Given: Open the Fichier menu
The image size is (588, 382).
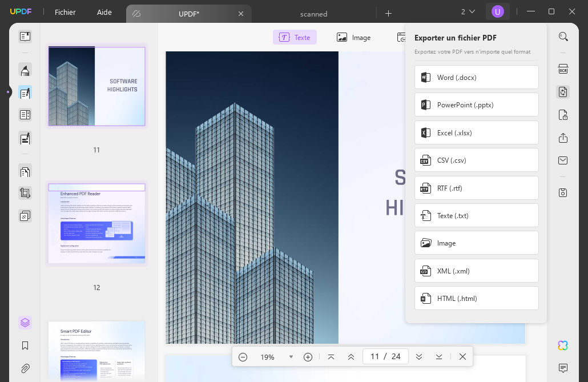Looking at the screenshot, I should (65, 13).
